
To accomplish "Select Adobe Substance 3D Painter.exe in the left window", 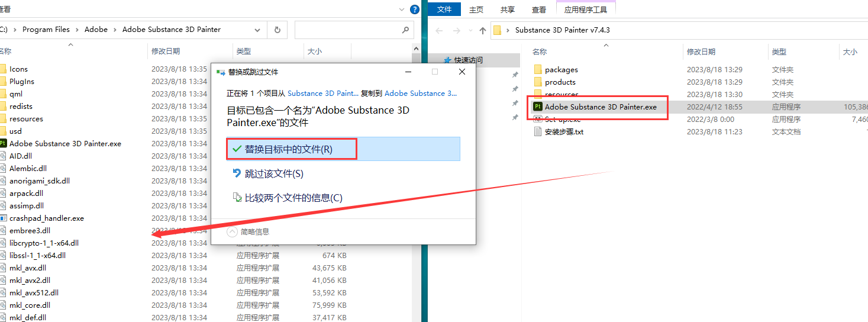I will [65, 144].
